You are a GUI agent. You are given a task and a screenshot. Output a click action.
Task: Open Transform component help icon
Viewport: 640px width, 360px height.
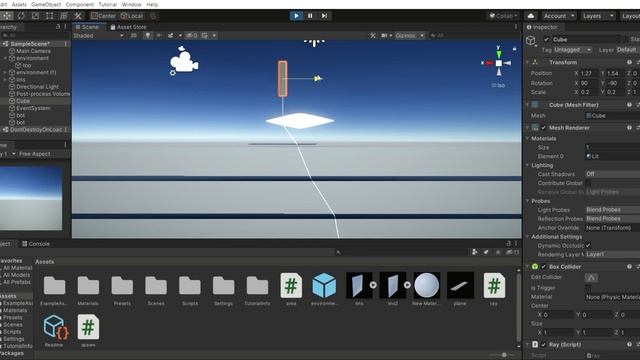click(x=629, y=62)
